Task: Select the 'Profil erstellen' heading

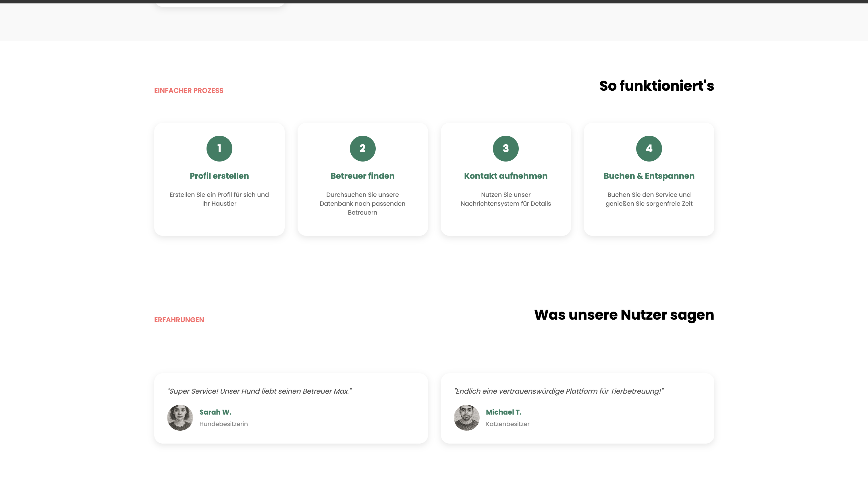Action: click(219, 176)
